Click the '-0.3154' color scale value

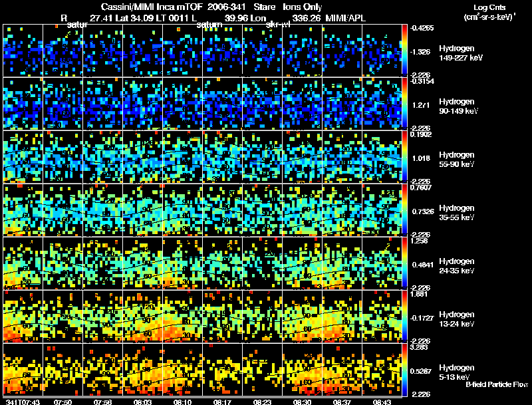tap(422, 81)
